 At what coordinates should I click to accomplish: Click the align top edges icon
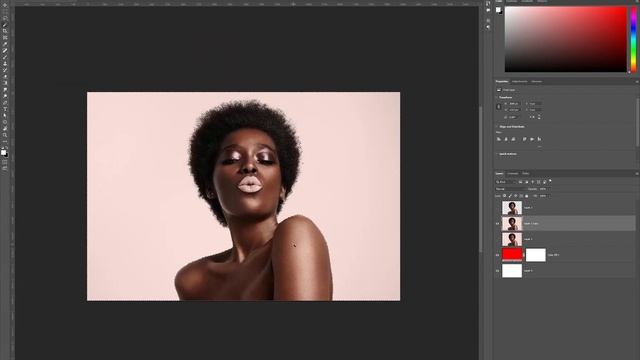[524, 139]
